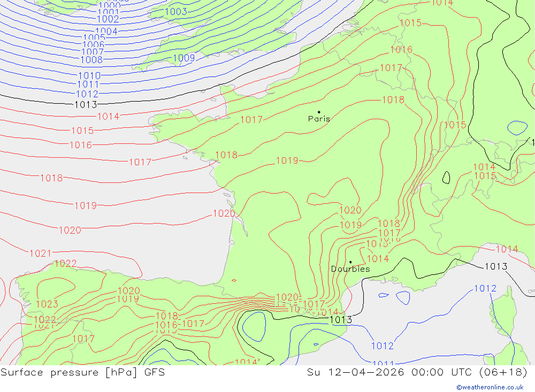The image size is (535, 392).
Task: Click the Paris city label
Action: (x=319, y=119)
